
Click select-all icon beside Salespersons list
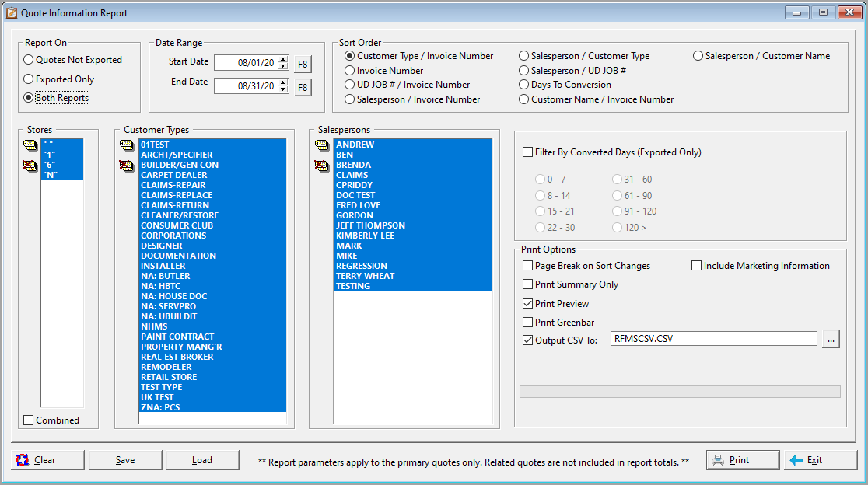tap(322, 145)
